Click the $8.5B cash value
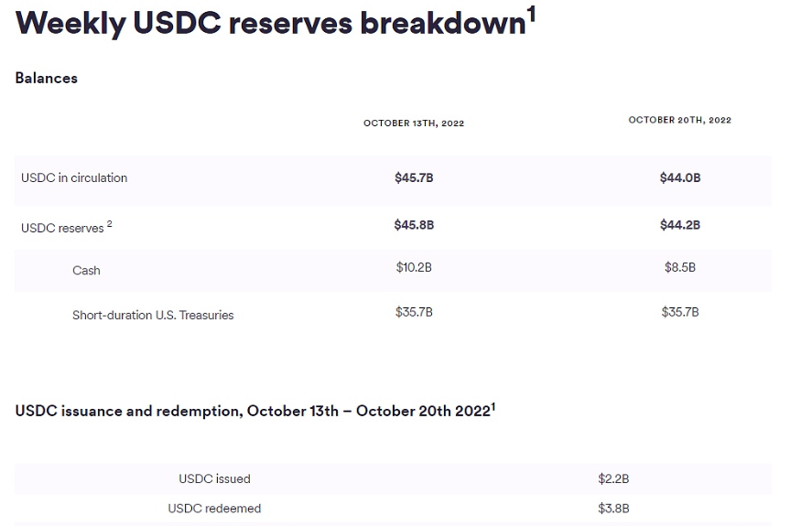The width and height of the screenshot is (812, 526). (x=680, y=267)
